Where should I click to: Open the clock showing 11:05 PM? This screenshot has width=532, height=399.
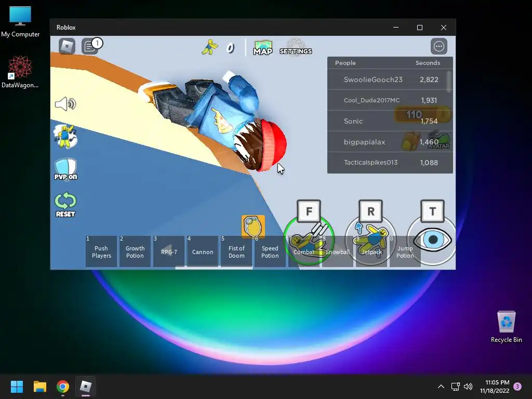[x=495, y=387]
